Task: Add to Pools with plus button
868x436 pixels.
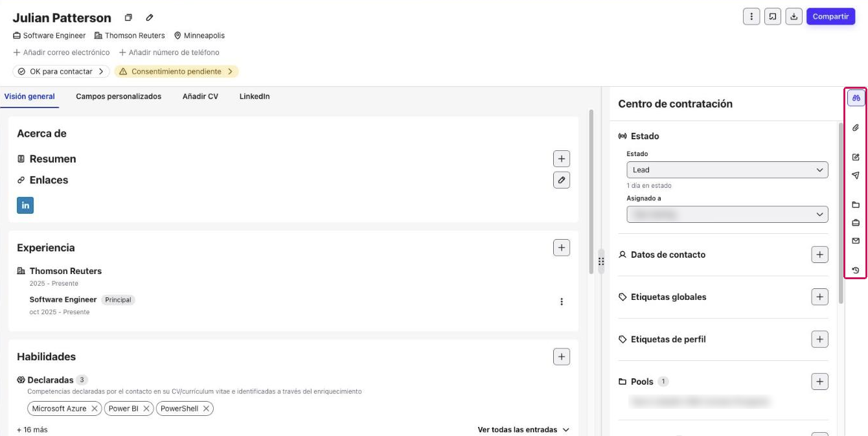Action: [x=820, y=382]
